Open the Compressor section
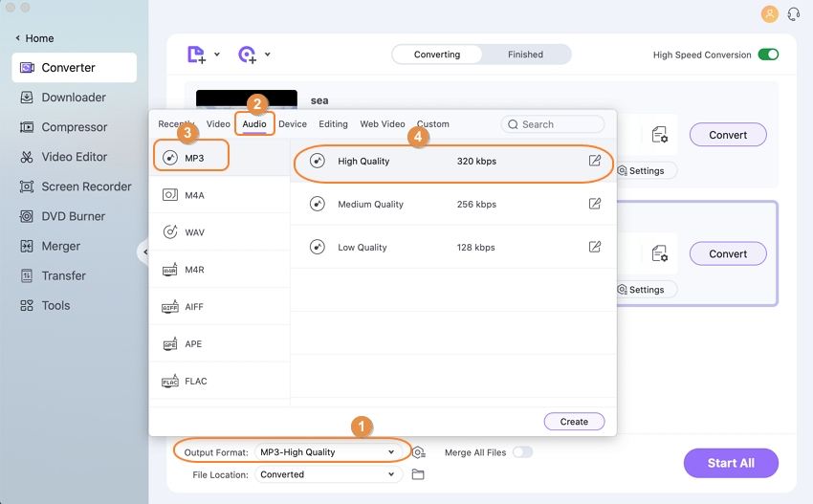 click(75, 127)
